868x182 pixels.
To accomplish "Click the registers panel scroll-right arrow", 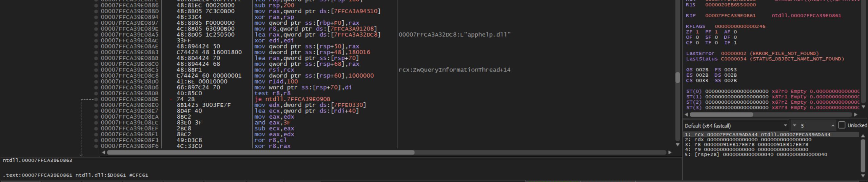I will (x=855, y=115).
